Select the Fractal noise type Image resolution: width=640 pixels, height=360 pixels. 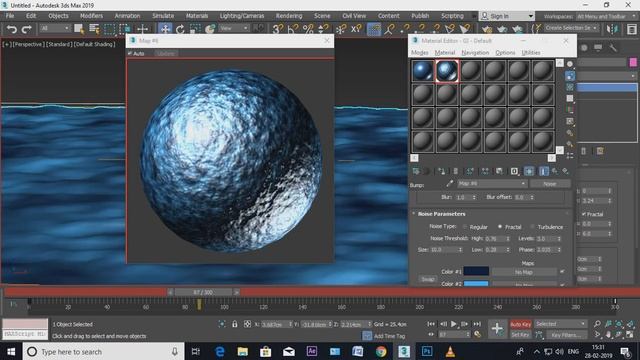500,227
